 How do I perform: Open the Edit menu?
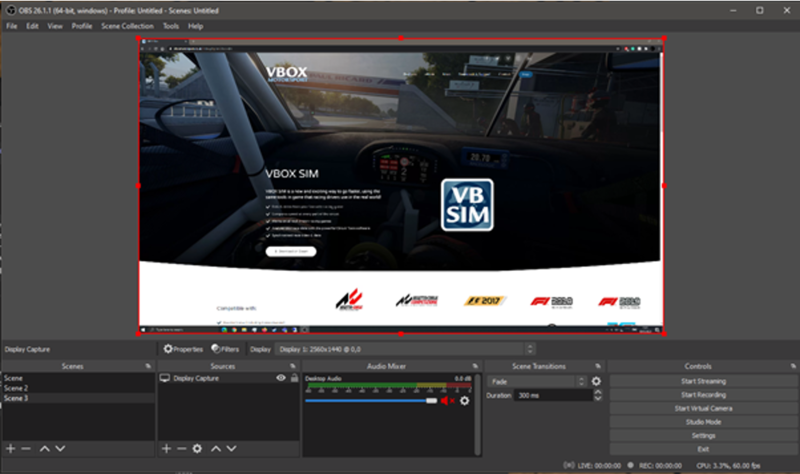click(32, 26)
